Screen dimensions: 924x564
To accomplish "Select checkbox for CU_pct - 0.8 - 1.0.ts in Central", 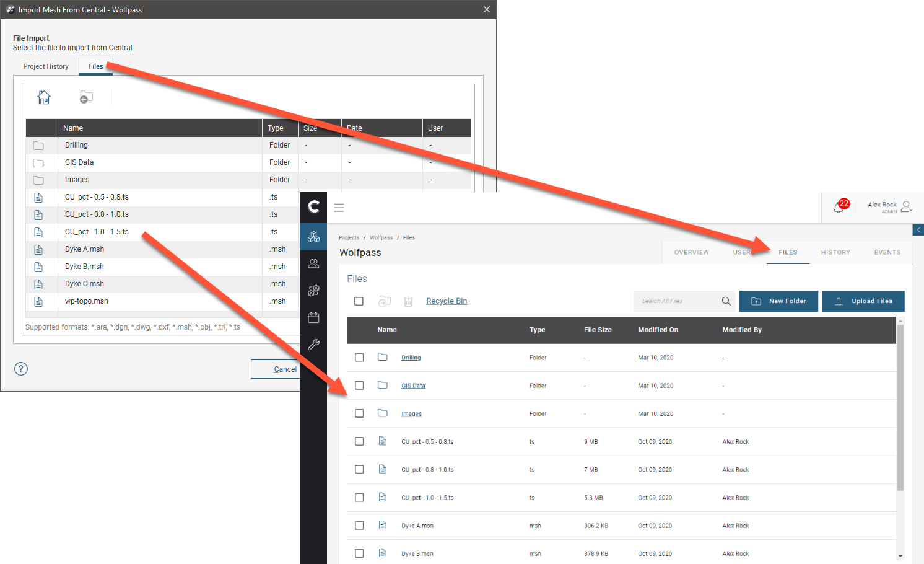I will [359, 469].
